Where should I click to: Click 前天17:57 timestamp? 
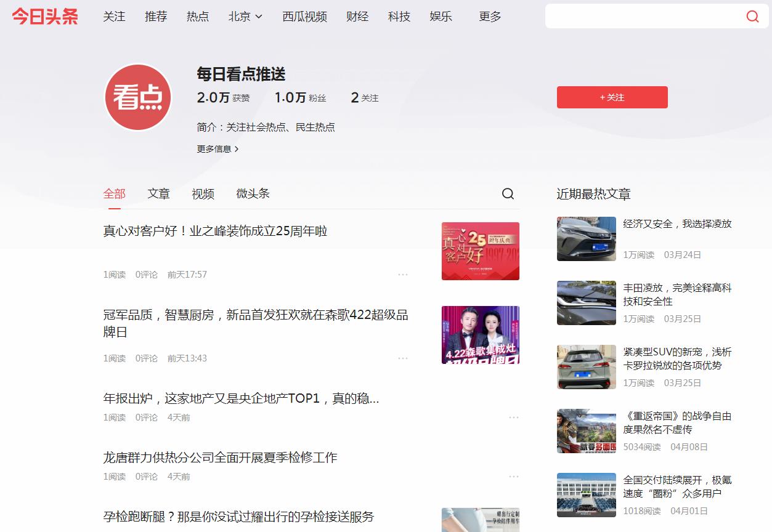(187, 275)
